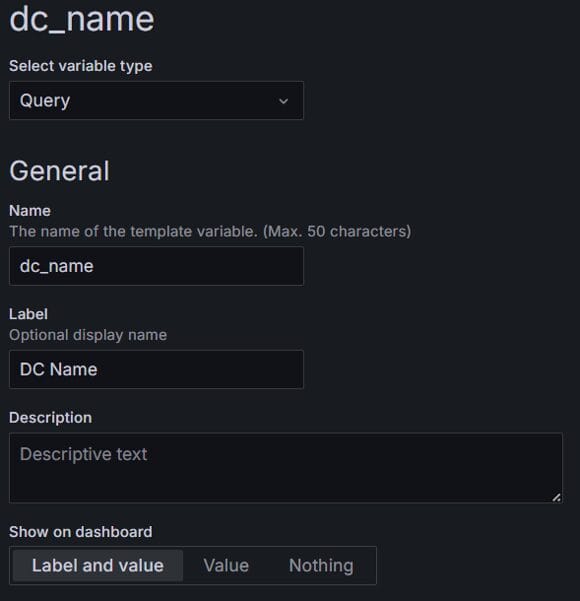580x601 pixels.
Task: Click the Label field showing DC Name
Action: tap(156, 369)
